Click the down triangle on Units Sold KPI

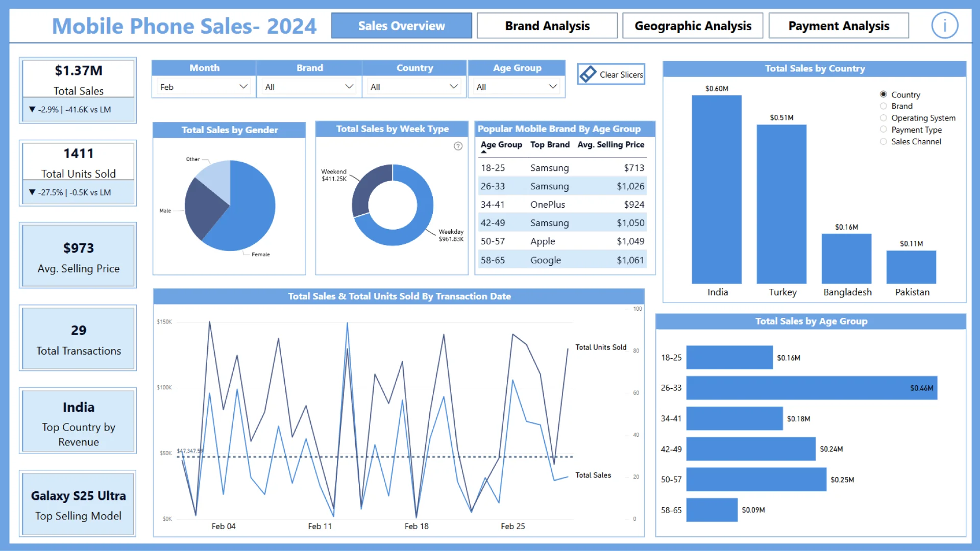coord(32,192)
